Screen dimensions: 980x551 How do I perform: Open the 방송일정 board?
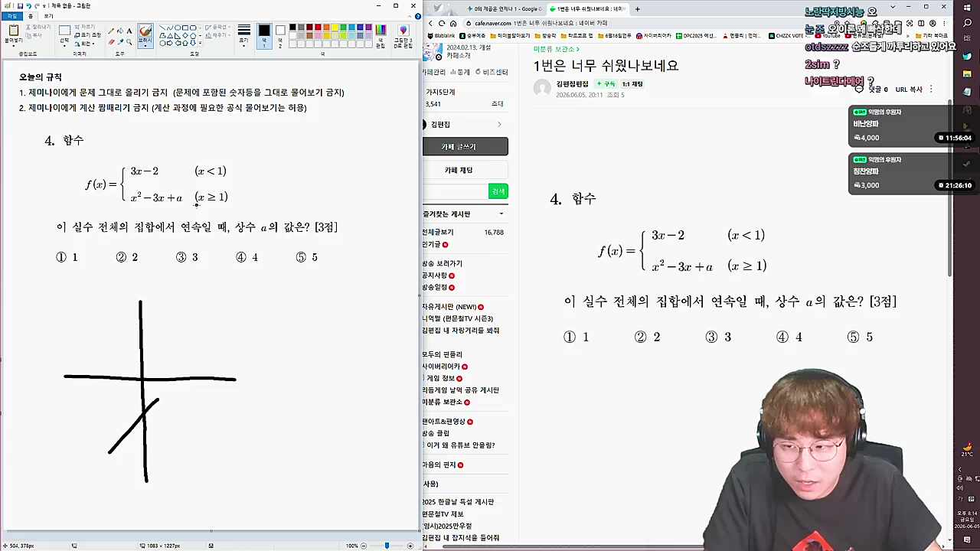pos(434,287)
